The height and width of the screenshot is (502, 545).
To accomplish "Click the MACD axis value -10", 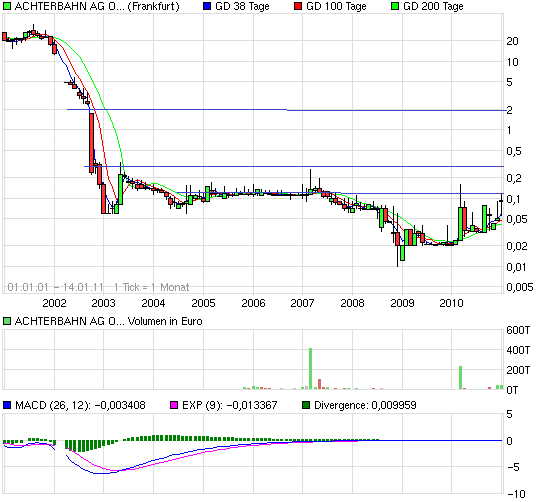I will [516, 494].
